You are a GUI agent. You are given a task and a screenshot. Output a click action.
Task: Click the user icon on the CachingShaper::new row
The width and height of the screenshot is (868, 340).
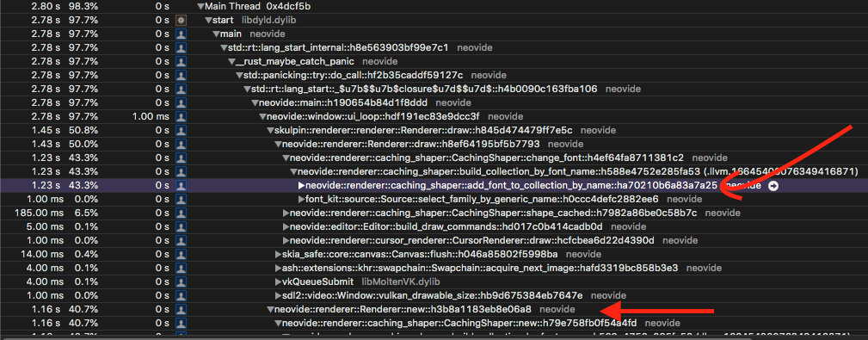[181, 324]
